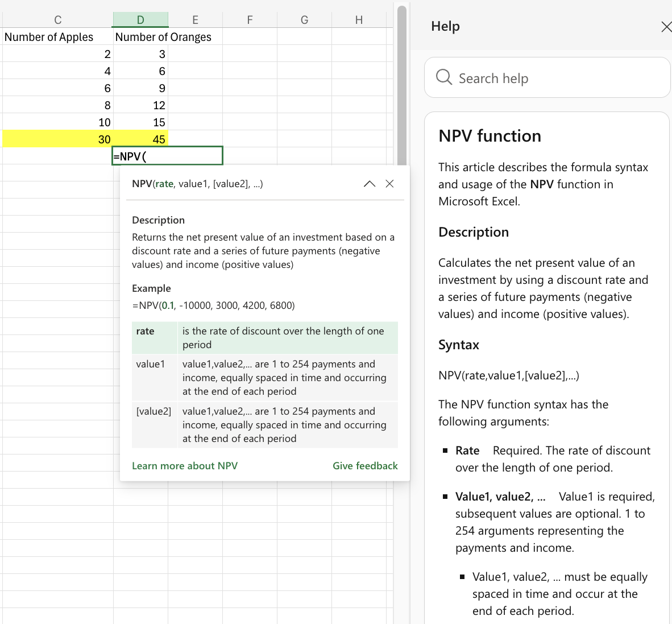The image size is (672, 624).
Task: Click the Help pane title
Action: pyautogui.click(x=445, y=26)
